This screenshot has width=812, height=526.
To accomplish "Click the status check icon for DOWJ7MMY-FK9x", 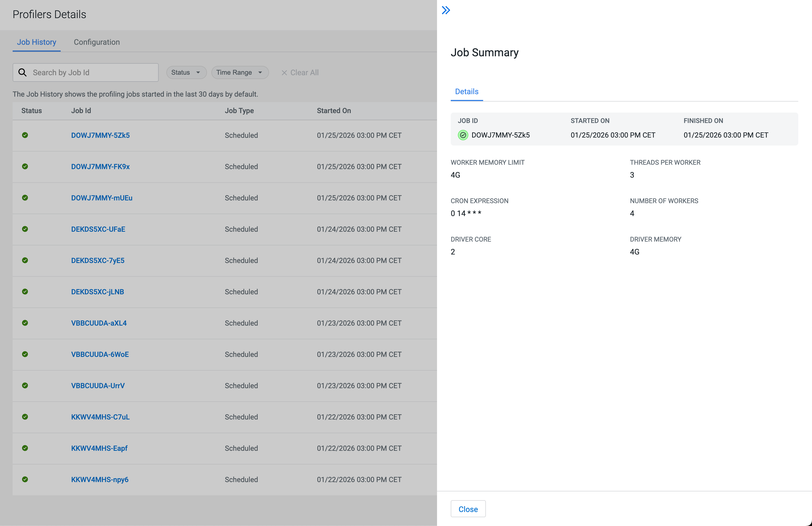I will 25,166.
